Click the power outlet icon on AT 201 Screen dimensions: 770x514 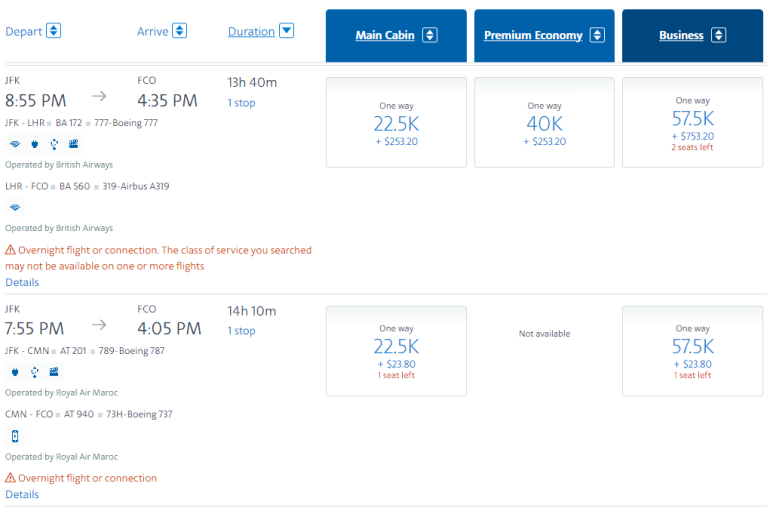click(x=14, y=371)
